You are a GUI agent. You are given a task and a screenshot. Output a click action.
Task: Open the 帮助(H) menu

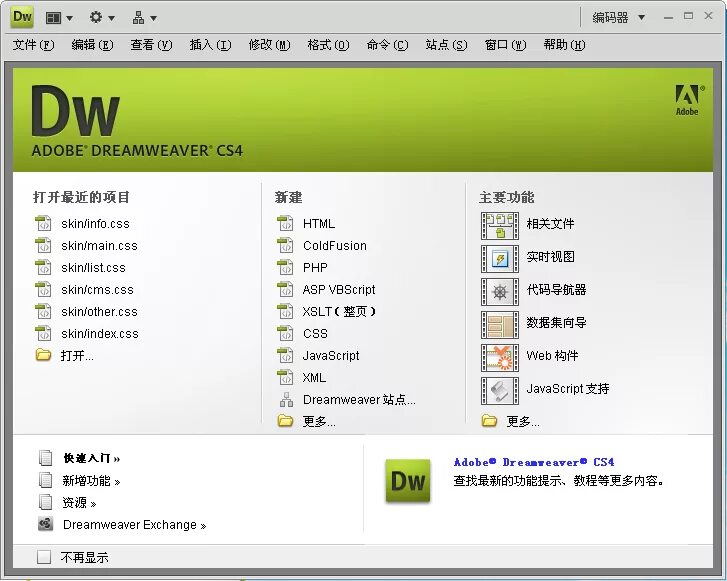click(x=564, y=45)
